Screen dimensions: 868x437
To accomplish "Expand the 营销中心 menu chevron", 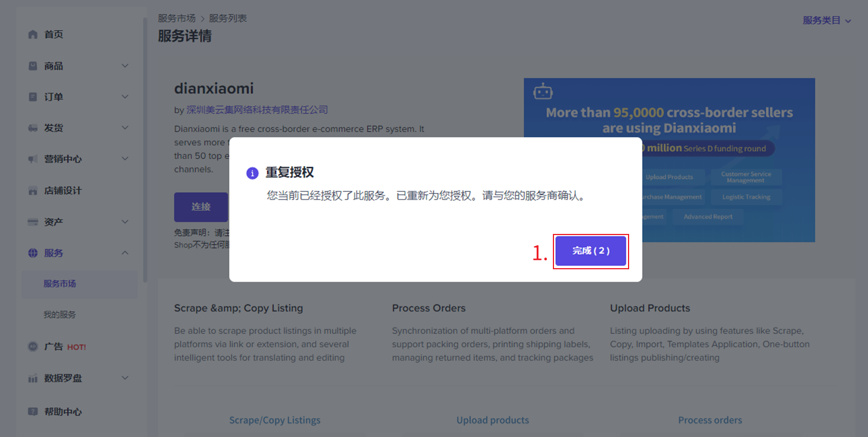I will click(x=125, y=159).
